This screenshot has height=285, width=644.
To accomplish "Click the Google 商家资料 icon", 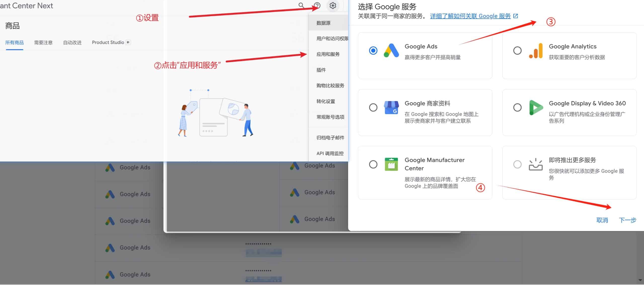I will tap(391, 107).
